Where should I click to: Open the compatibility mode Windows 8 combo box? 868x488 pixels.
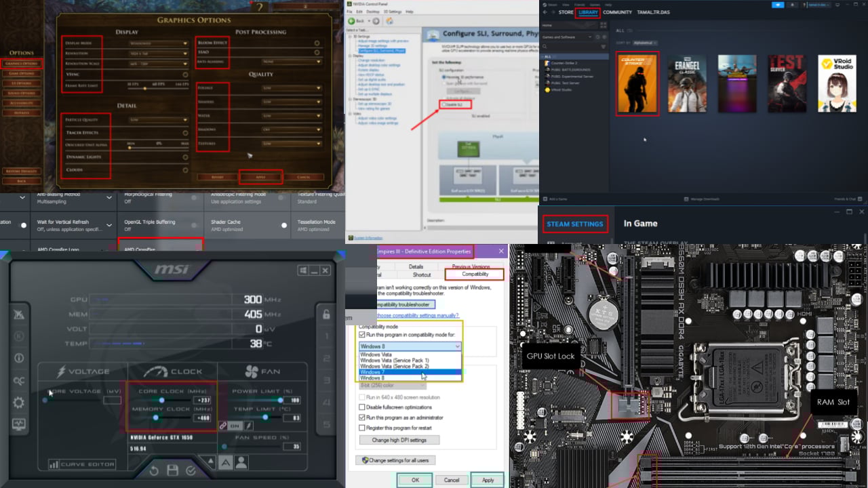(410, 346)
